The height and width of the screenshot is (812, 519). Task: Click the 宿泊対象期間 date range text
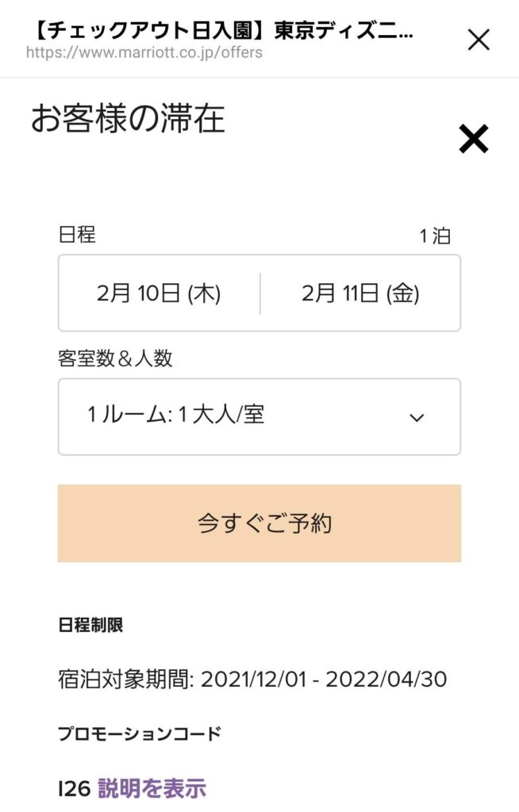click(x=252, y=679)
